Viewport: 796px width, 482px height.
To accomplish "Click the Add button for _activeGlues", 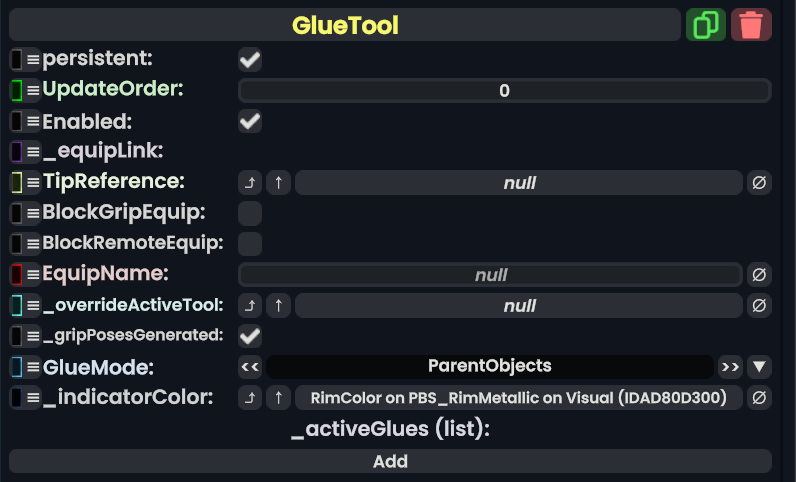I will [390, 461].
